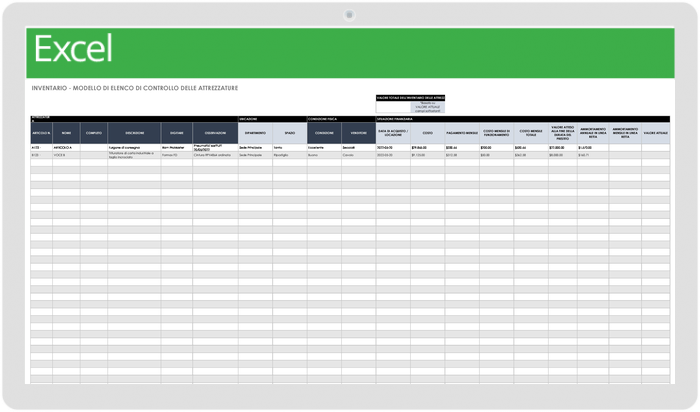Click the 'Condizione fisica' section band
The width and height of the screenshot is (700, 412).
tap(342, 119)
